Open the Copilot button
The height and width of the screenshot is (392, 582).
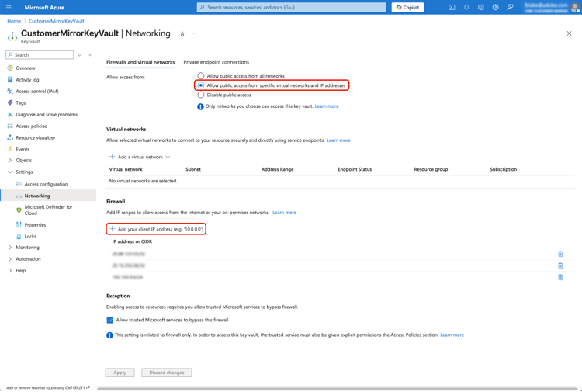coord(407,8)
